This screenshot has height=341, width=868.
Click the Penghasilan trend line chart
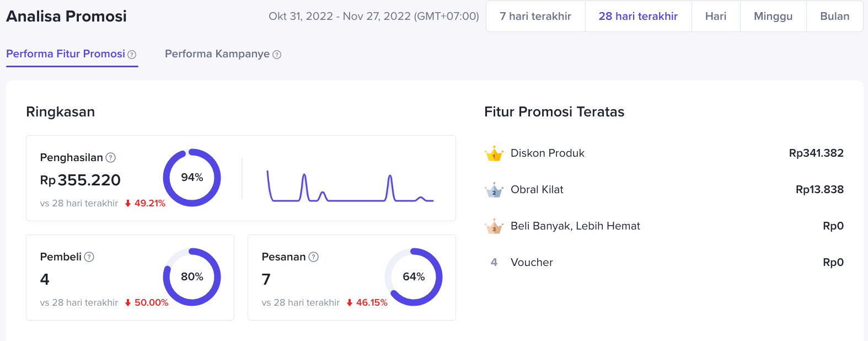pos(350,188)
